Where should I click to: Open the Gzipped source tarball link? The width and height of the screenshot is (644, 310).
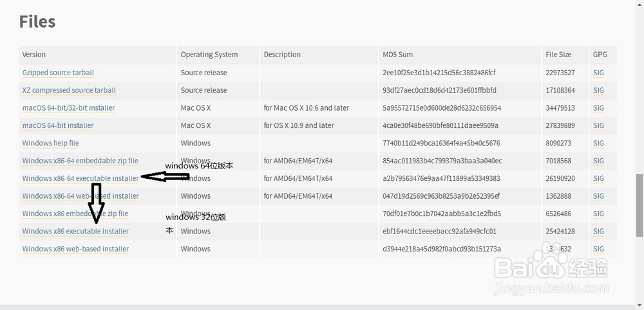(x=58, y=73)
